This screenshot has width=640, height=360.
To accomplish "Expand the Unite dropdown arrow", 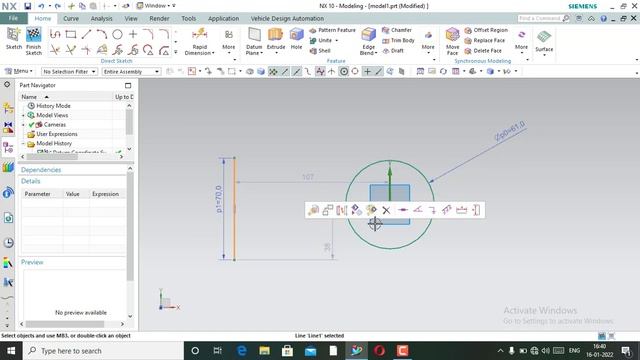I will (x=337, y=40).
